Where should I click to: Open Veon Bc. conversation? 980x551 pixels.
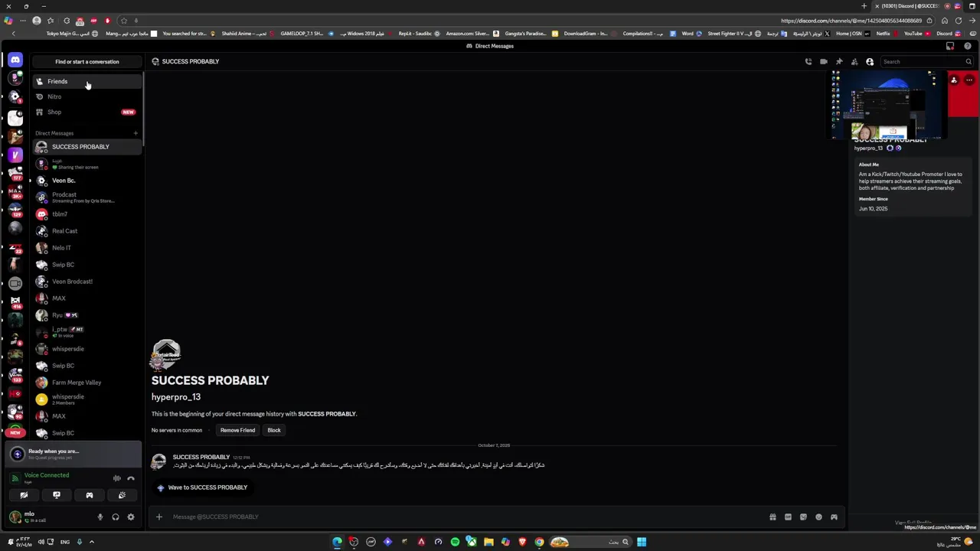(x=87, y=181)
